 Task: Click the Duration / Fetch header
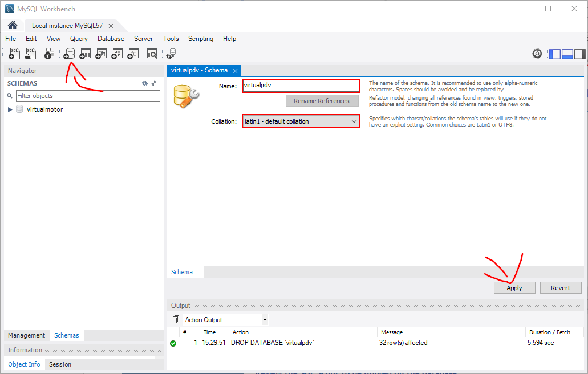pos(549,332)
